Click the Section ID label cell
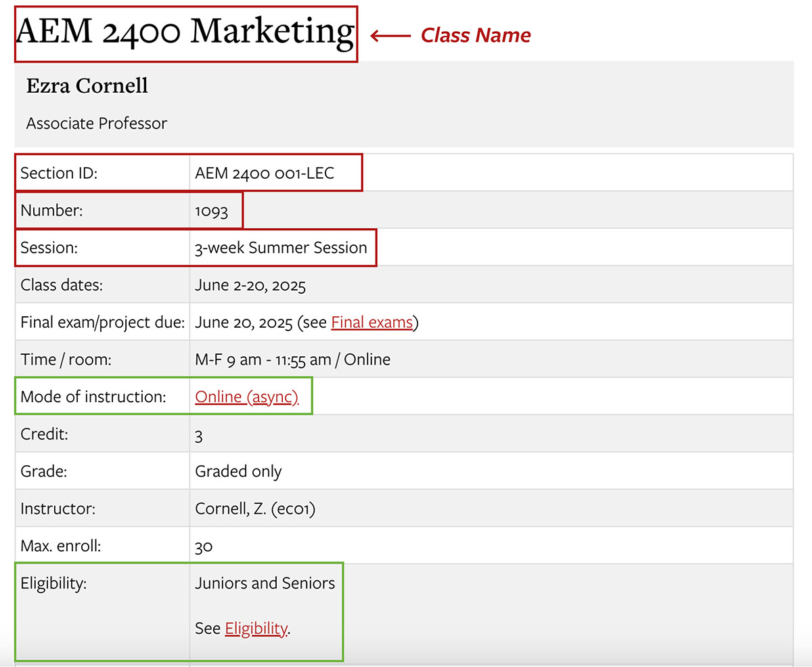The width and height of the screenshot is (812, 667). (59, 173)
